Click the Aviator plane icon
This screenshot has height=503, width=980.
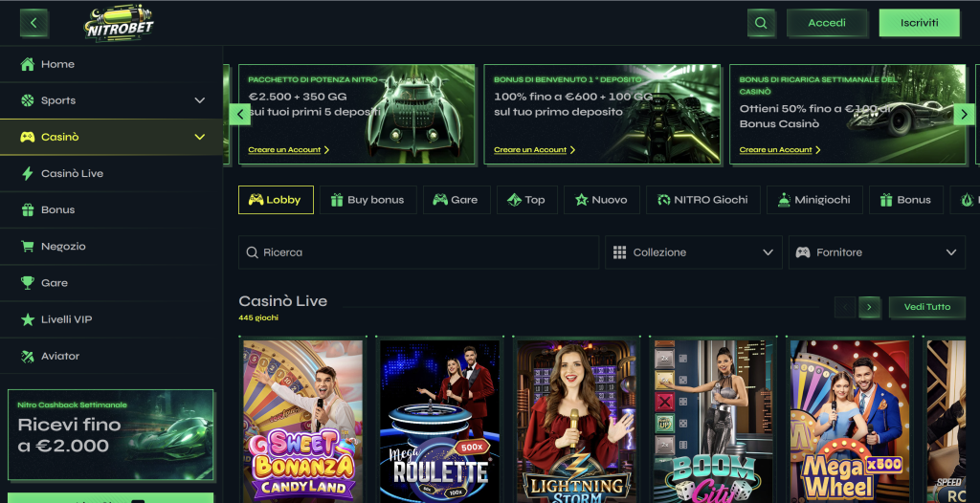(27, 356)
